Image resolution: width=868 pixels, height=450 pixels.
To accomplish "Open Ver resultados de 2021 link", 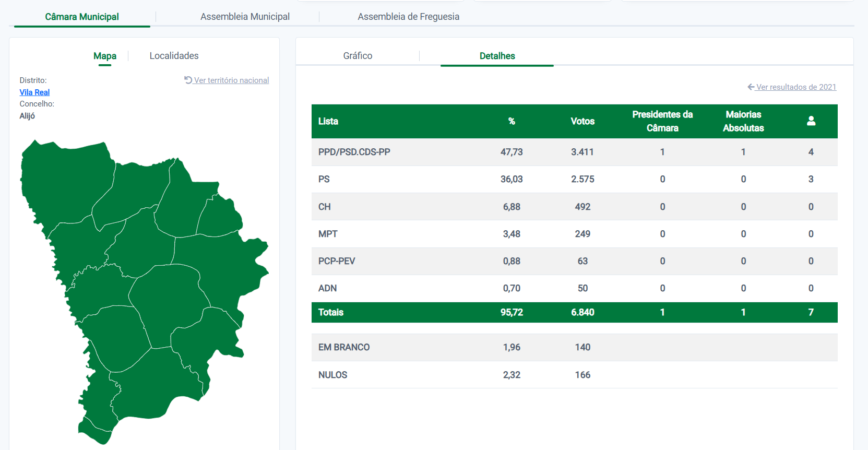I will pos(796,87).
